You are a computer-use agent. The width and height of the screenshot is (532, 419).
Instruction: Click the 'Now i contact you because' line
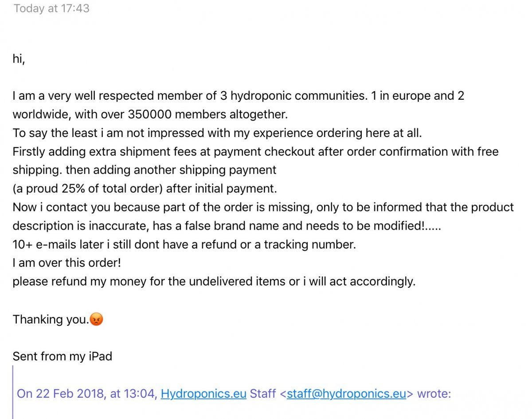point(263,207)
